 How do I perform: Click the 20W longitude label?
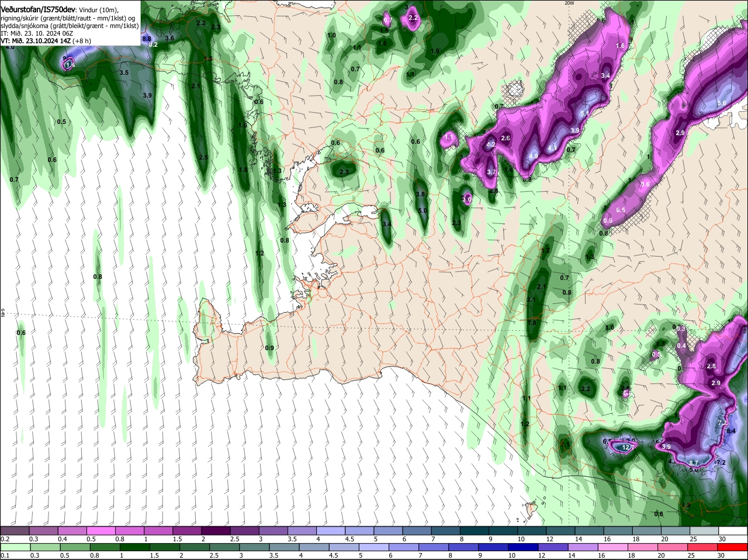[570, 3]
